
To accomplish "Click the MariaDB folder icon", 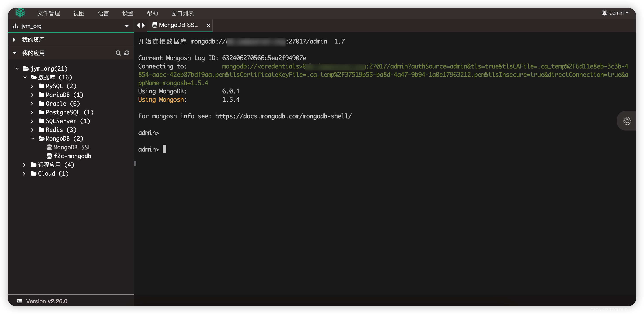I will [x=42, y=95].
